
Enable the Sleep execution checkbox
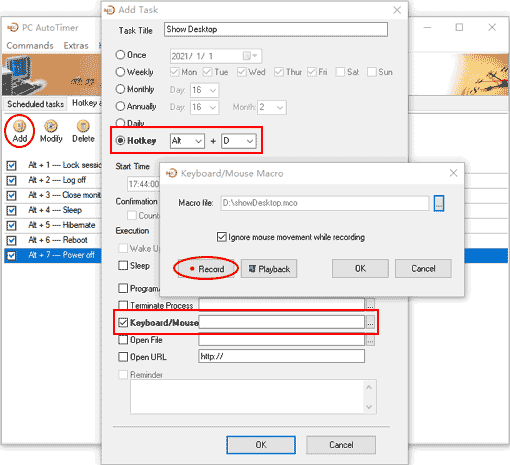pyautogui.click(x=123, y=266)
